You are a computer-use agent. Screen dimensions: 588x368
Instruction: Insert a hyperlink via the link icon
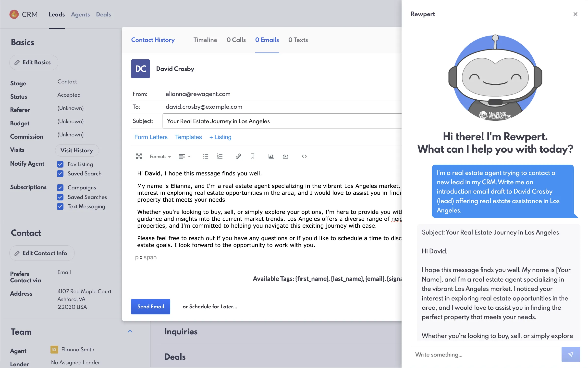point(238,156)
